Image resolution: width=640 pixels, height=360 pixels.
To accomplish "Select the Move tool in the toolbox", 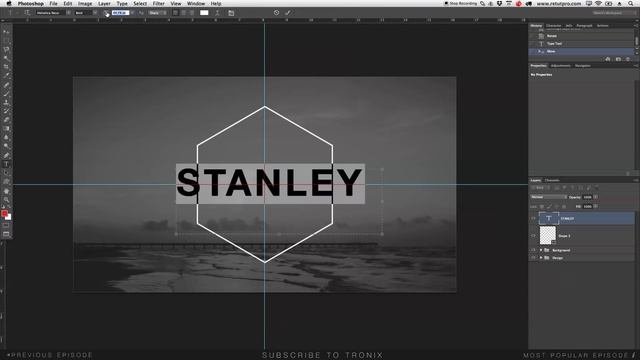I will click(6, 31).
